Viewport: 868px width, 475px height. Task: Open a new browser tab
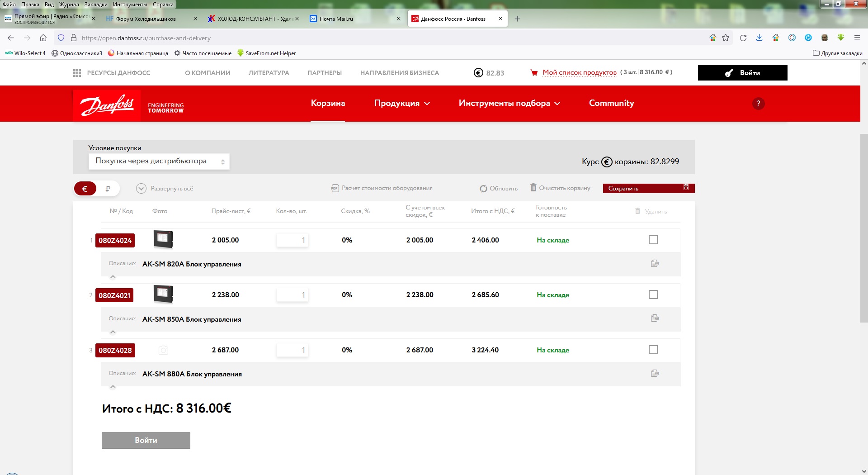517,19
